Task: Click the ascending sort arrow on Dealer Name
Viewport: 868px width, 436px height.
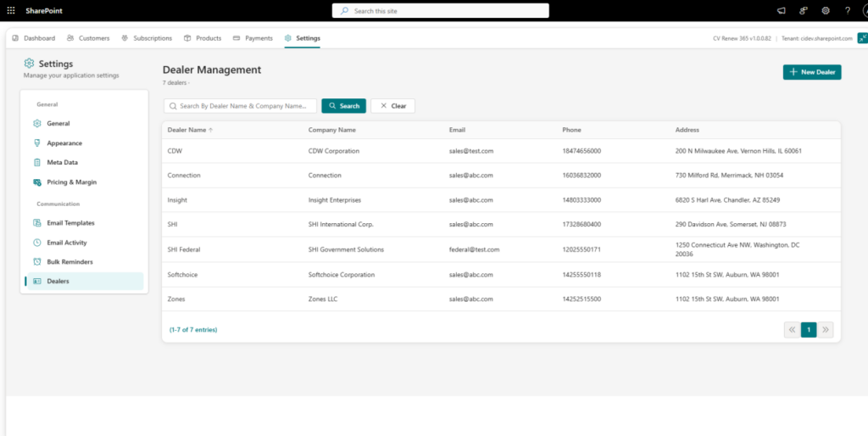Action: pyautogui.click(x=210, y=130)
